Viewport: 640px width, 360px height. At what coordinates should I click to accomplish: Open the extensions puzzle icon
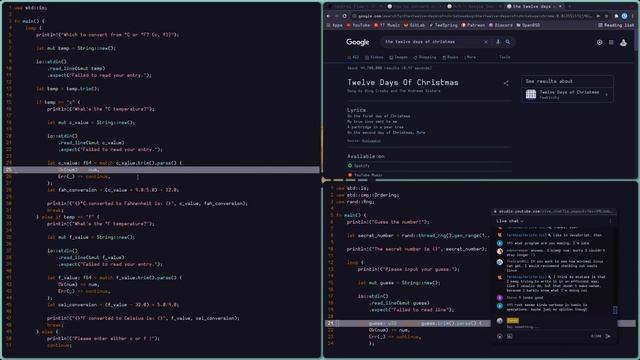coord(616,16)
